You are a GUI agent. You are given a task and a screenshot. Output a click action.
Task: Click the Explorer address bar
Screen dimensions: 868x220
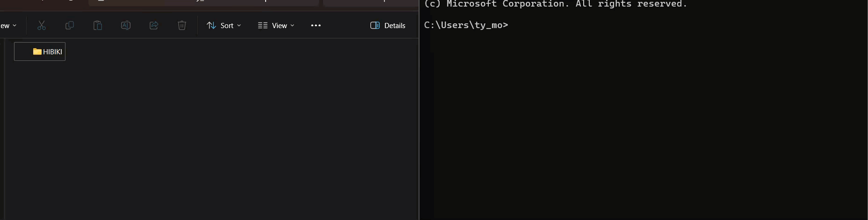coord(203,2)
